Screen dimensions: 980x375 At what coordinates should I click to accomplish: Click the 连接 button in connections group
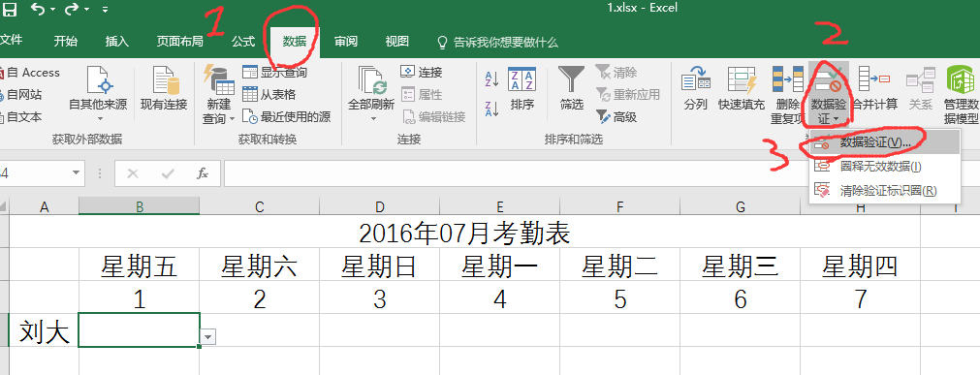(422, 73)
